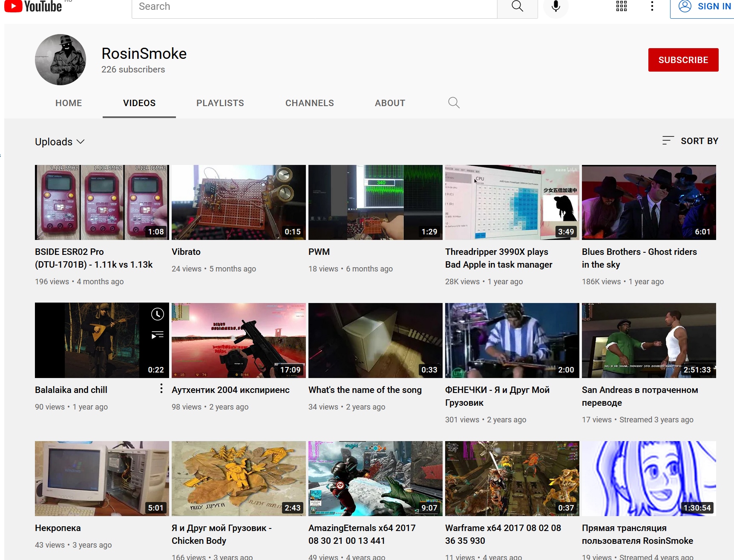Open Threadripper 3990X plays Bad Apple title

coord(499,258)
